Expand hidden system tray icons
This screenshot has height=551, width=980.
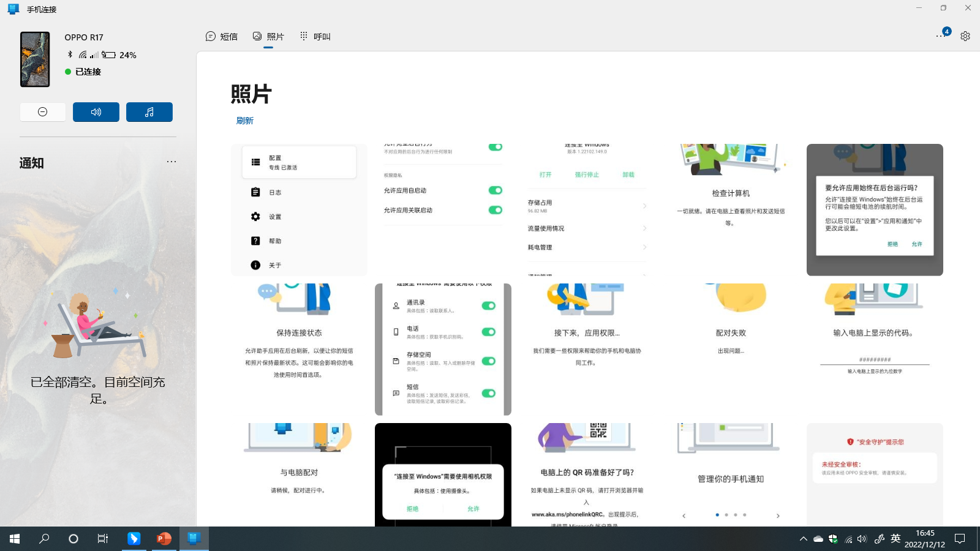coord(803,539)
